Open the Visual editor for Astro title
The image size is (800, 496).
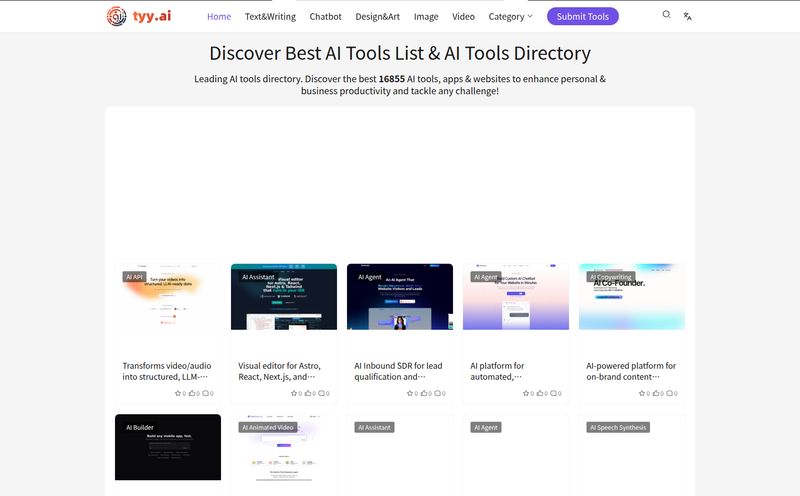pyautogui.click(x=280, y=371)
